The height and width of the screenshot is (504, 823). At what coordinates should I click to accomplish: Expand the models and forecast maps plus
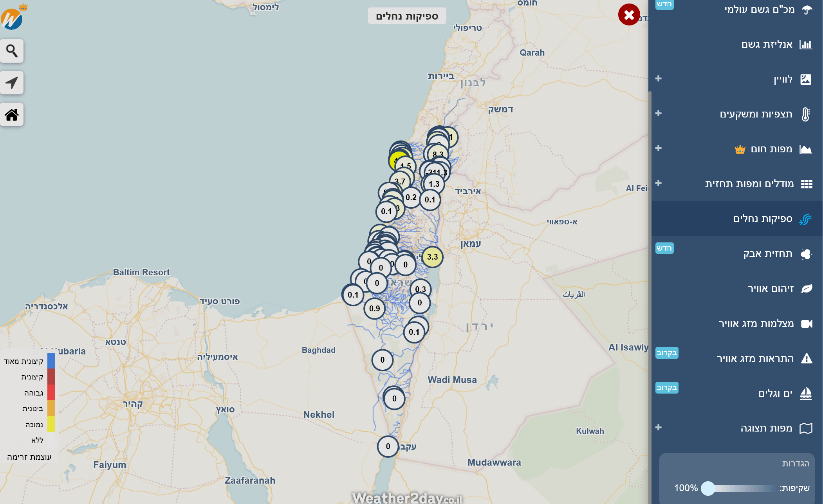click(659, 183)
